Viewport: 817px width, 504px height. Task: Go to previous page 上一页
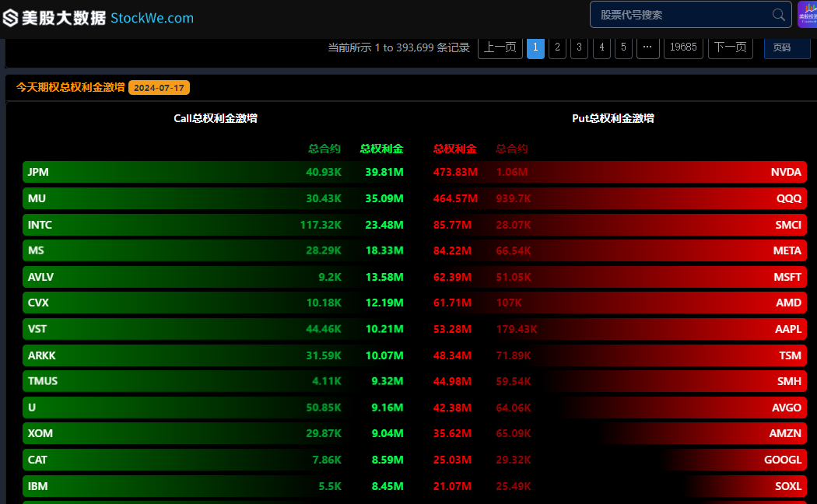pyautogui.click(x=500, y=47)
